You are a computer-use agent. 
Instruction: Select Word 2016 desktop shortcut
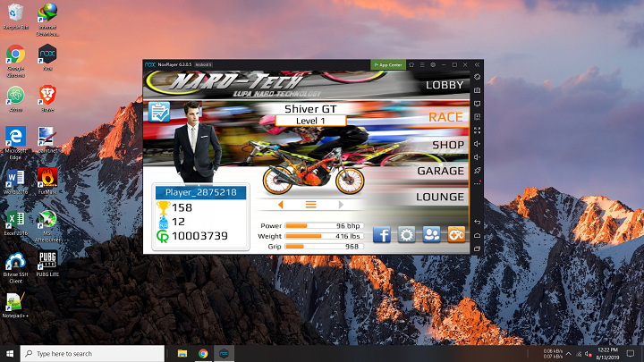15,181
